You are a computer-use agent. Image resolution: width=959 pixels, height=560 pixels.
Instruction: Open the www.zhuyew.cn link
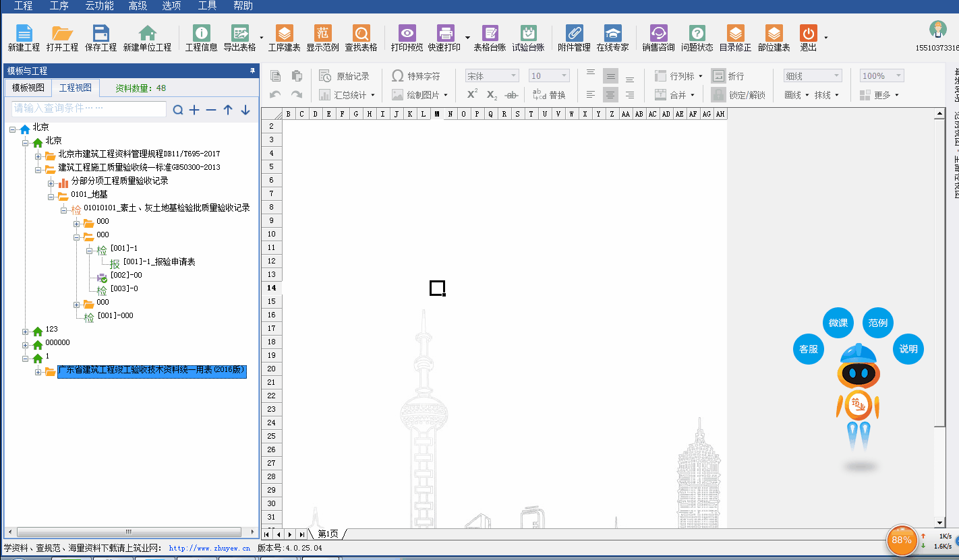pos(209,549)
